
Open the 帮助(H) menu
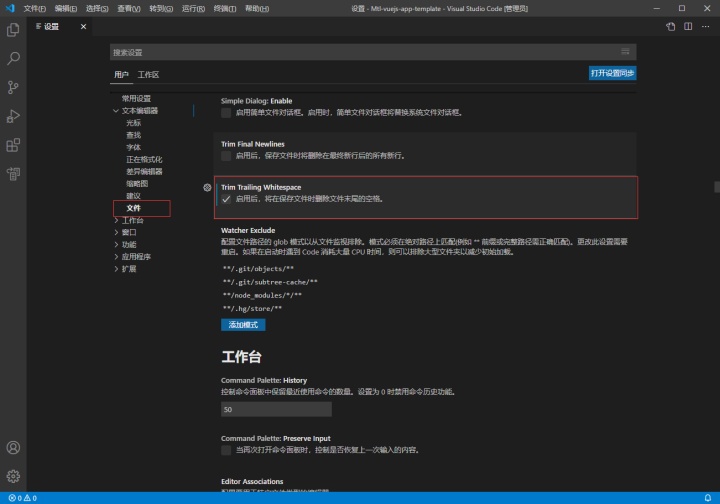click(x=257, y=8)
